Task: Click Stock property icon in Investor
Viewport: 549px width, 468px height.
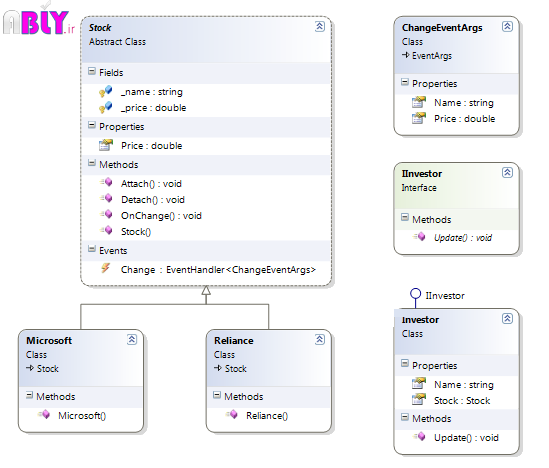Action: click(x=419, y=400)
